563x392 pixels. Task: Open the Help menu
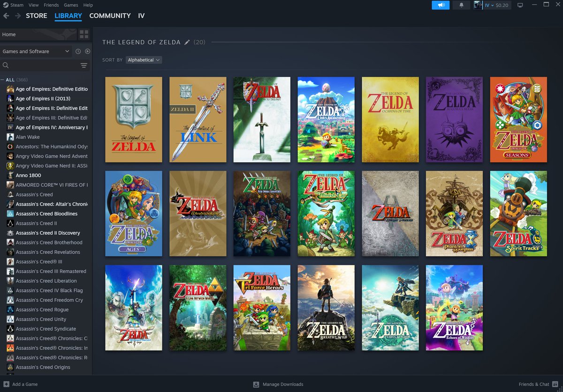coord(88,5)
